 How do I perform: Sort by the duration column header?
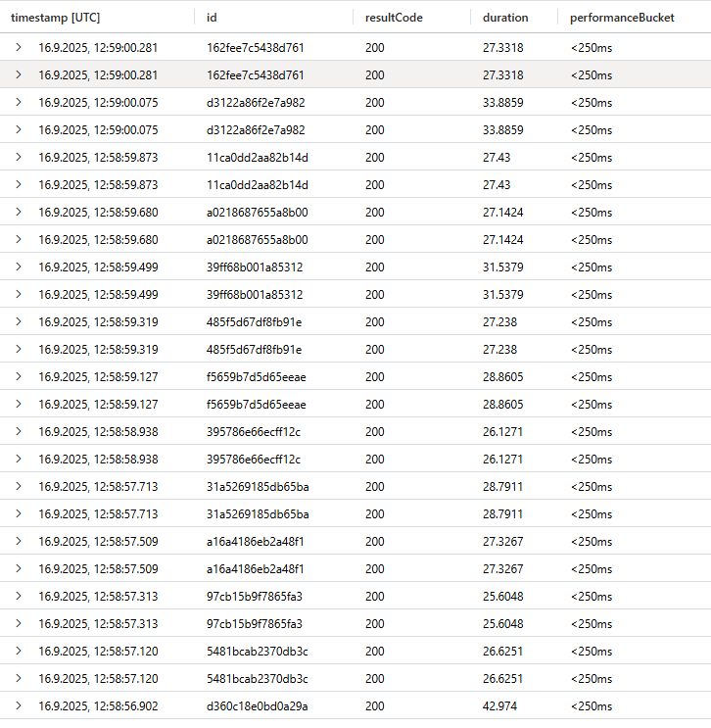[x=505, y=18]
